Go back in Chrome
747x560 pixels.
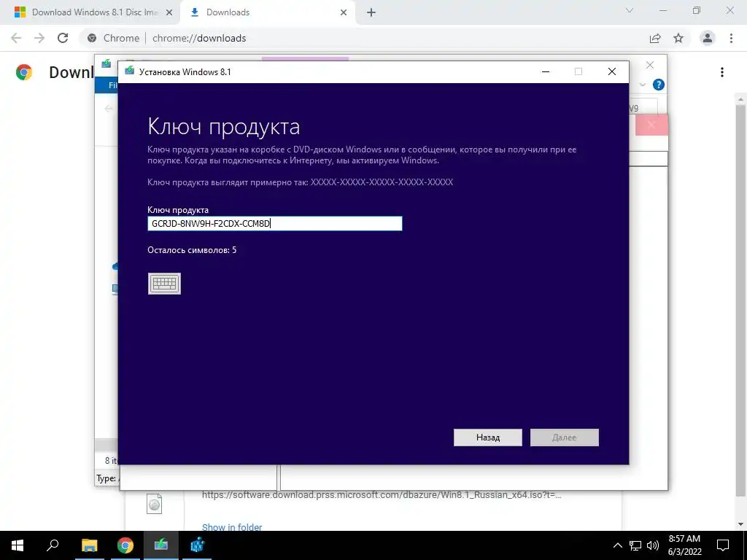16,38
